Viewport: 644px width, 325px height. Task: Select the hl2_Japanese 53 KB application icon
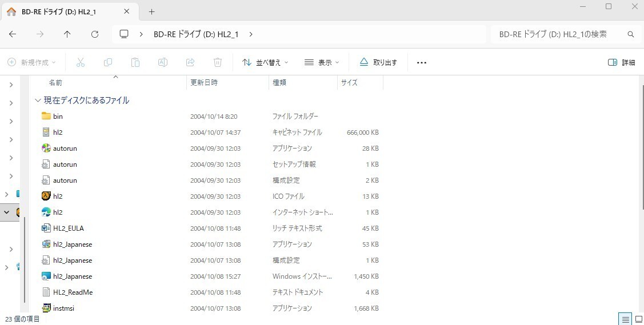click(x=46, y=244)
